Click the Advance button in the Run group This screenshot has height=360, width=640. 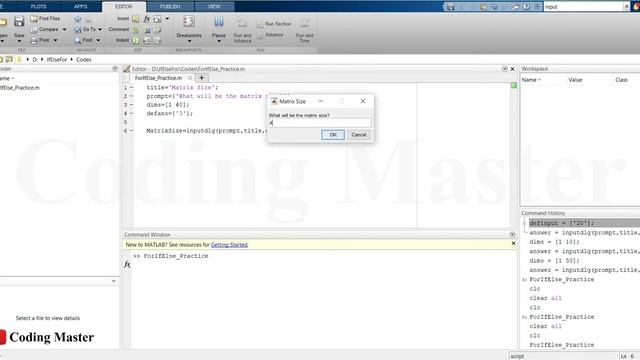(x=270, y=35)
